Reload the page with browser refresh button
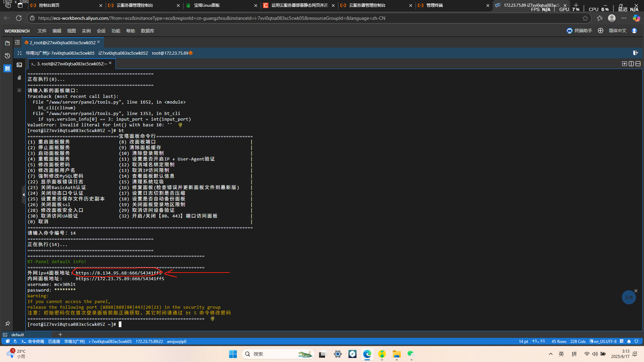This screenshot has height=362, width=644. (x=19, y=18)
